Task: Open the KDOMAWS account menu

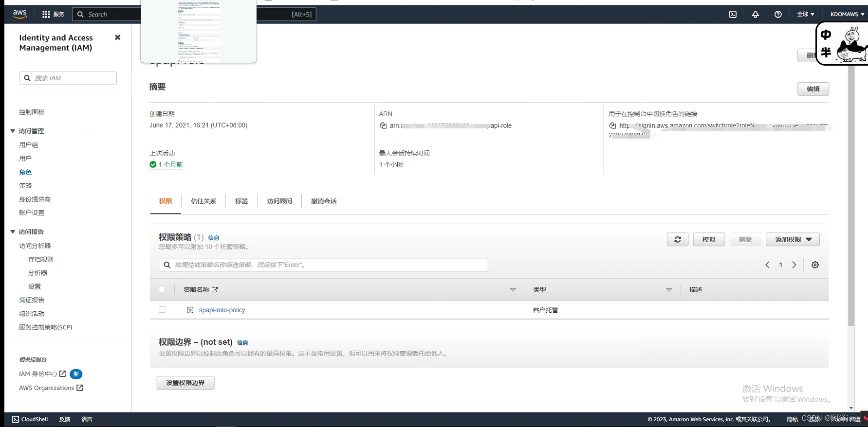Action: point(847,14)
